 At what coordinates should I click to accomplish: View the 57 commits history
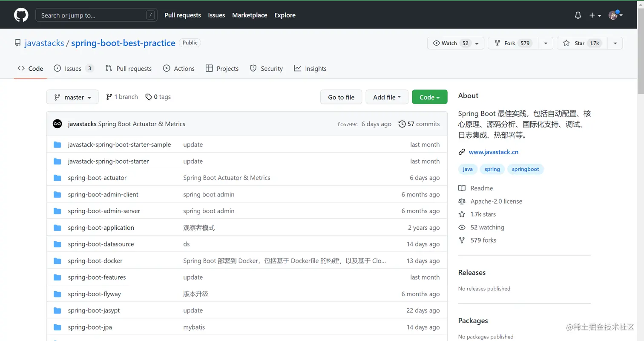coord(419,124)
